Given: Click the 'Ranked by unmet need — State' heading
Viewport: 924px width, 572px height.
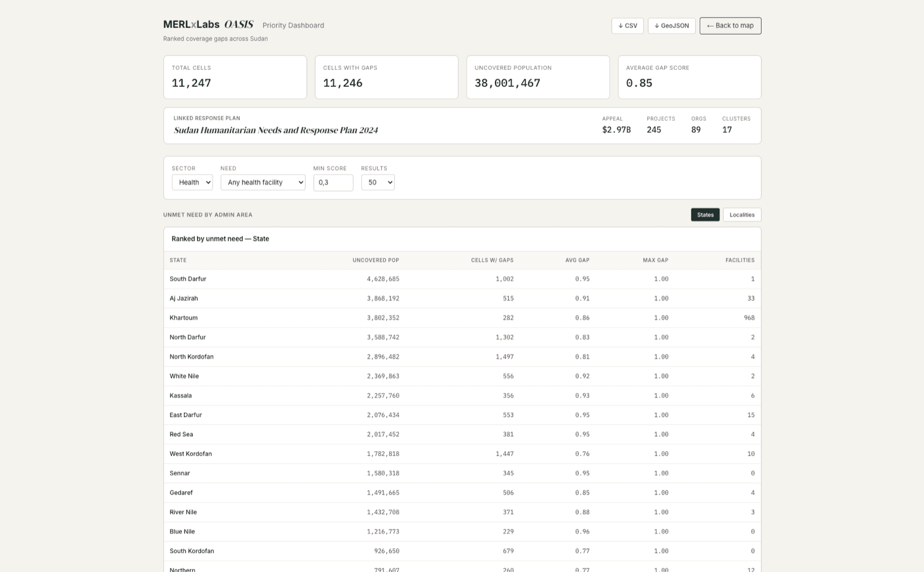Looking at the screenshot, I should [220, 239].
